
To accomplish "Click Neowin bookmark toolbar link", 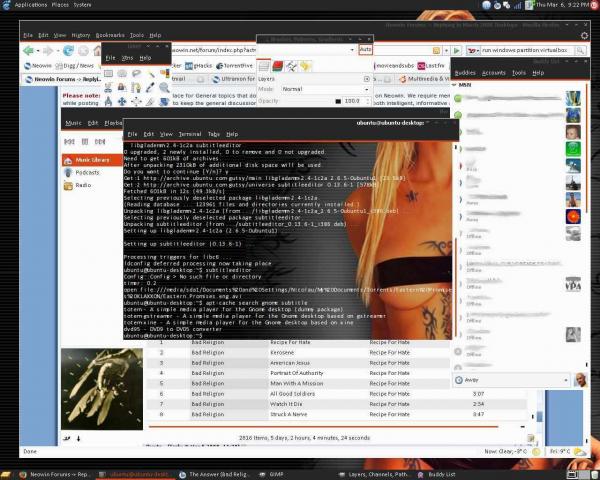I will click(x=38, y=66).
